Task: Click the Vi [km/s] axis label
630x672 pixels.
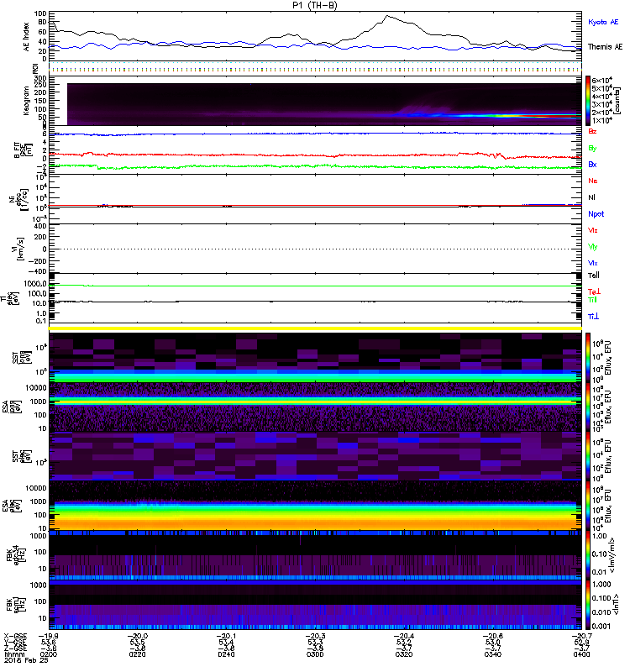Action: 19,249
